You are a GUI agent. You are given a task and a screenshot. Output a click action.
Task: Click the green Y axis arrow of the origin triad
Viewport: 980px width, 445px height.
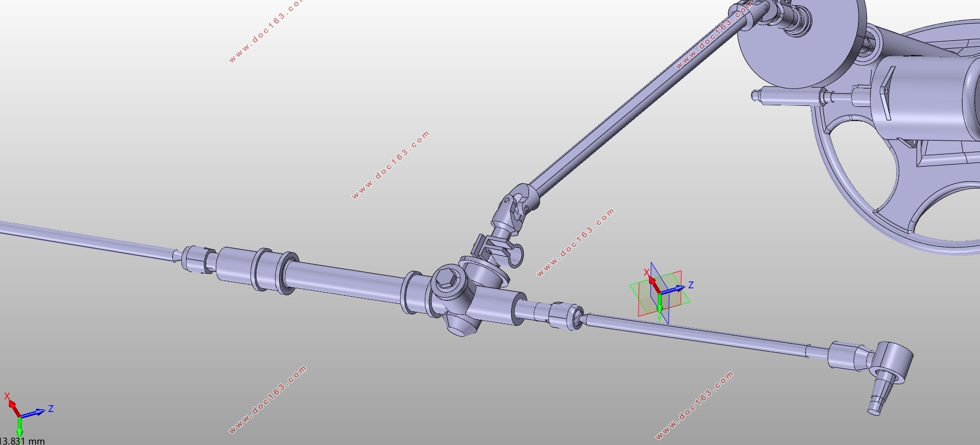(659, 305)
